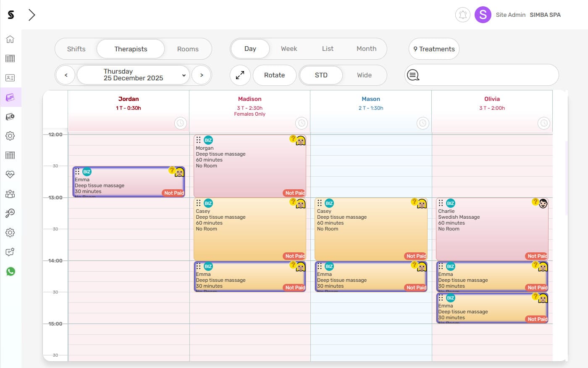Open the group of people sidebar icon
The width and height of the screenshot is (588, 368).
pos(10,194)
